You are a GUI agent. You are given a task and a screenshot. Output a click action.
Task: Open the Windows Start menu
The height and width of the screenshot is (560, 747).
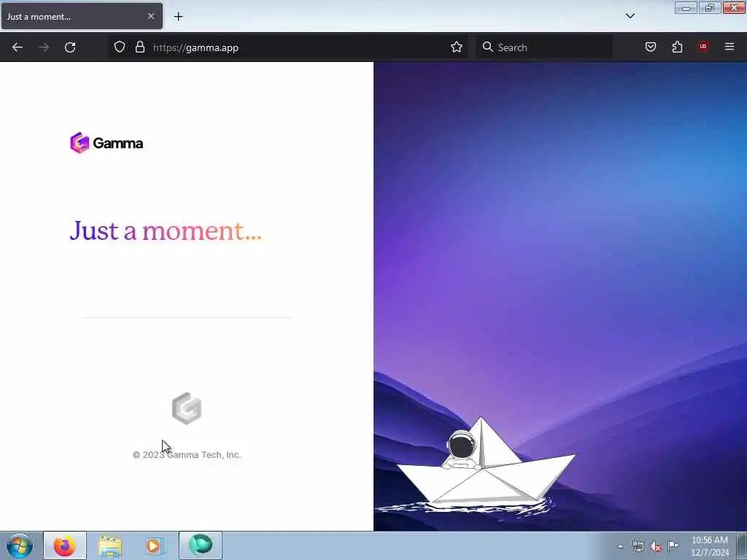coord(20,545)
